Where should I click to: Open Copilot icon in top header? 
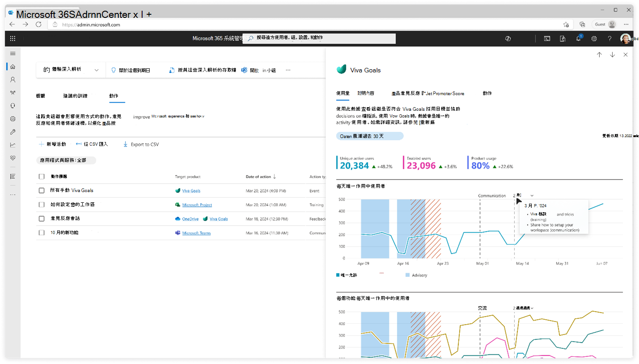tap(508, 39)
